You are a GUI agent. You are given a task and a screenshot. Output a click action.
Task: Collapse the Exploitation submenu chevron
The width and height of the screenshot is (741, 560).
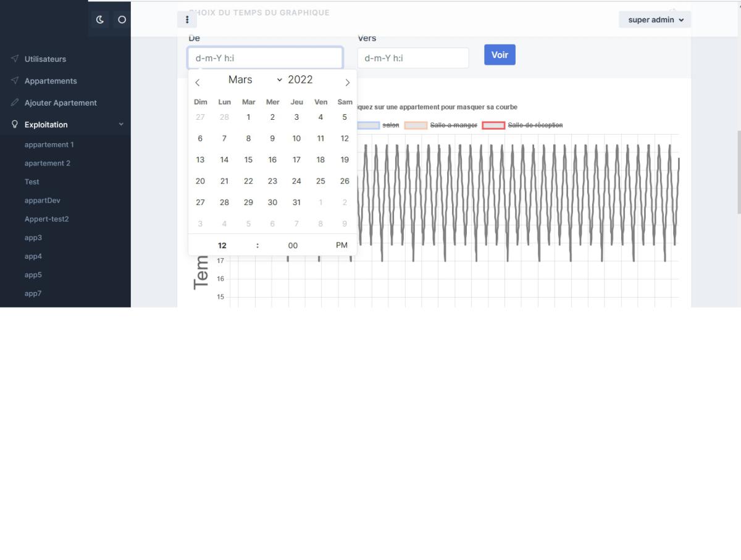[121, 124]
